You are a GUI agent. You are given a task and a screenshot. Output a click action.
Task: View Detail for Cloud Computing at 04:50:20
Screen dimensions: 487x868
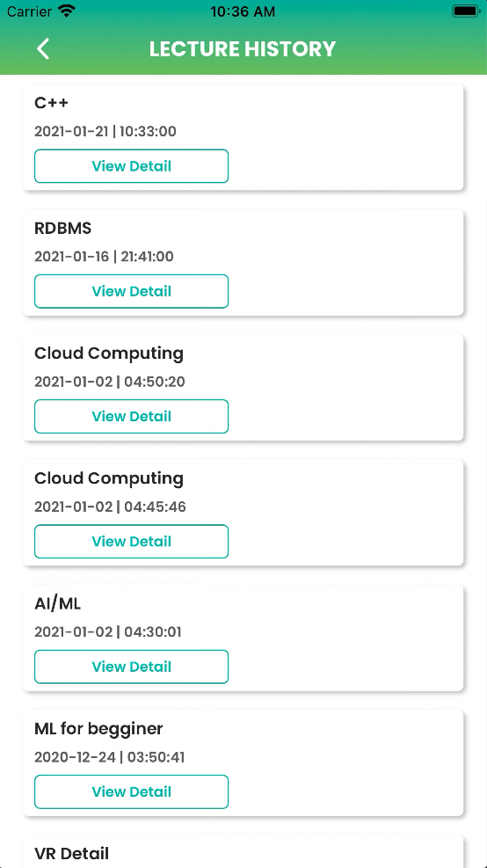pos(131,416)
